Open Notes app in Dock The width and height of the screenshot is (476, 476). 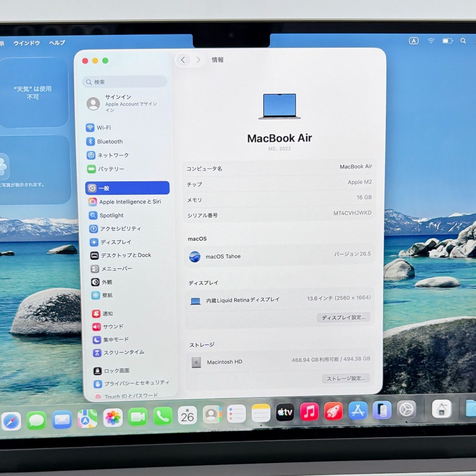261,413
